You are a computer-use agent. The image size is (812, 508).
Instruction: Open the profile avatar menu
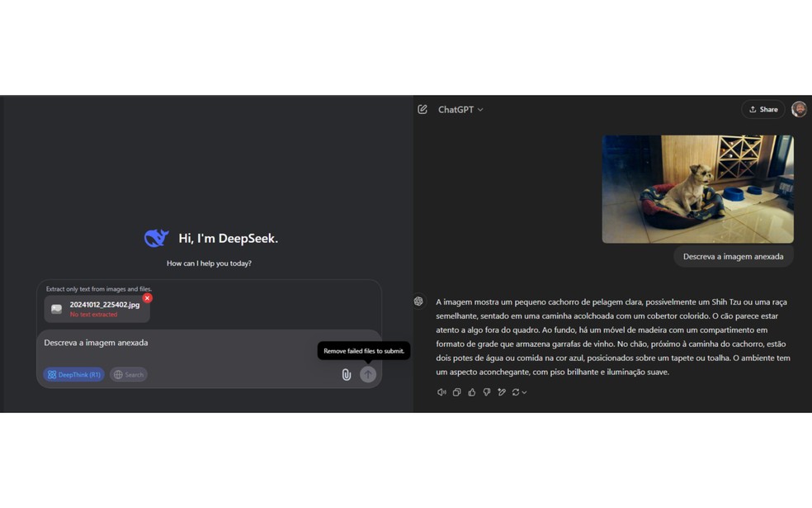798,109
